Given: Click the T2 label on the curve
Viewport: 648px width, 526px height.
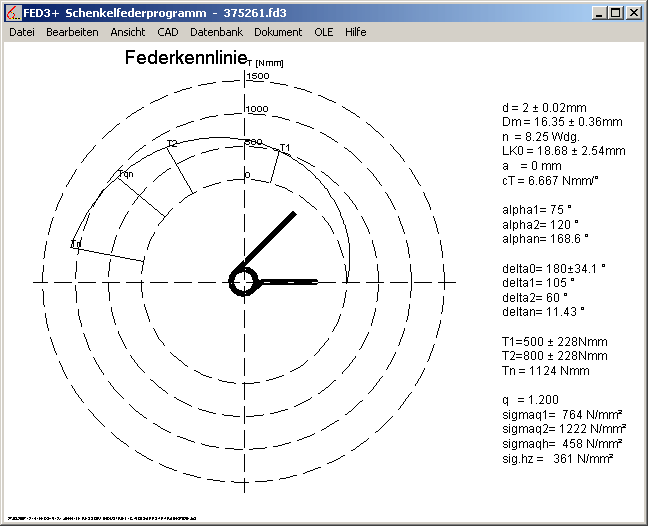Looking at the screenshot, I should point(172,144).
